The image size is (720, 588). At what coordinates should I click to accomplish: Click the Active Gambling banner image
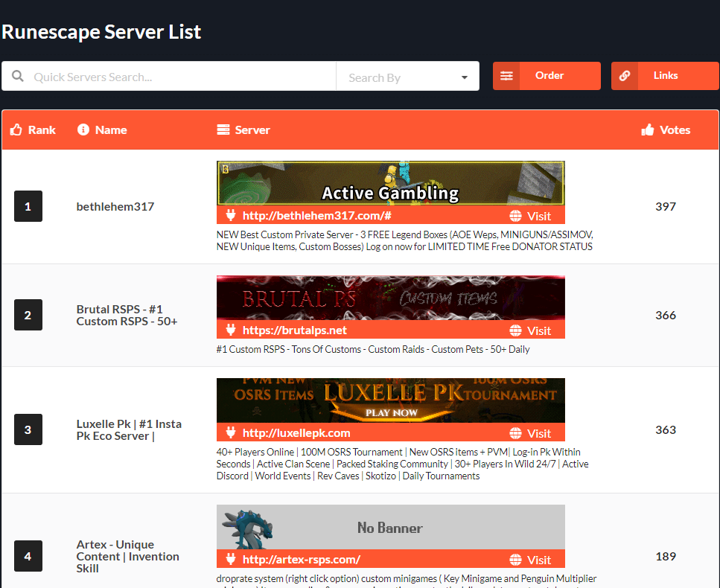pyautogui.click(x=391, y=183)
